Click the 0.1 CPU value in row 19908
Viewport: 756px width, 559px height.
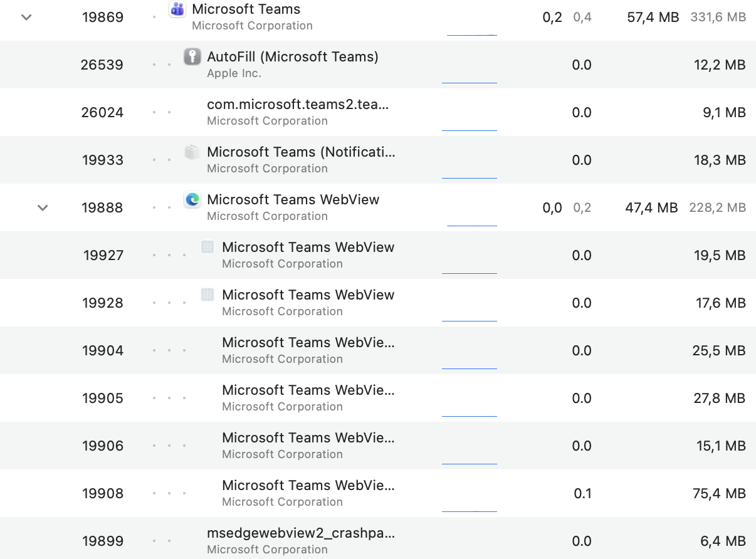pyautogui.click(x=583, y=493)
